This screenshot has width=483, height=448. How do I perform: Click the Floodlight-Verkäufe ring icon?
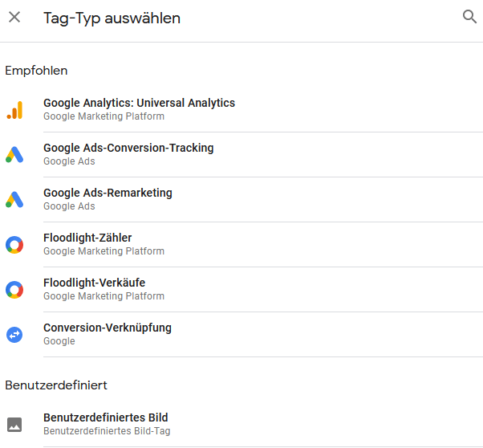[x=14, y=290]
